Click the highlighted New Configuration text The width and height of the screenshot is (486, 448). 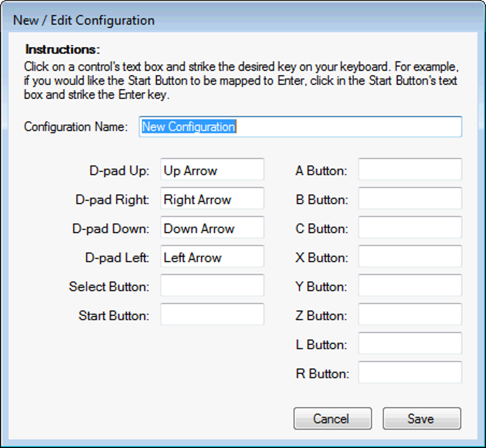coord(189,127)
